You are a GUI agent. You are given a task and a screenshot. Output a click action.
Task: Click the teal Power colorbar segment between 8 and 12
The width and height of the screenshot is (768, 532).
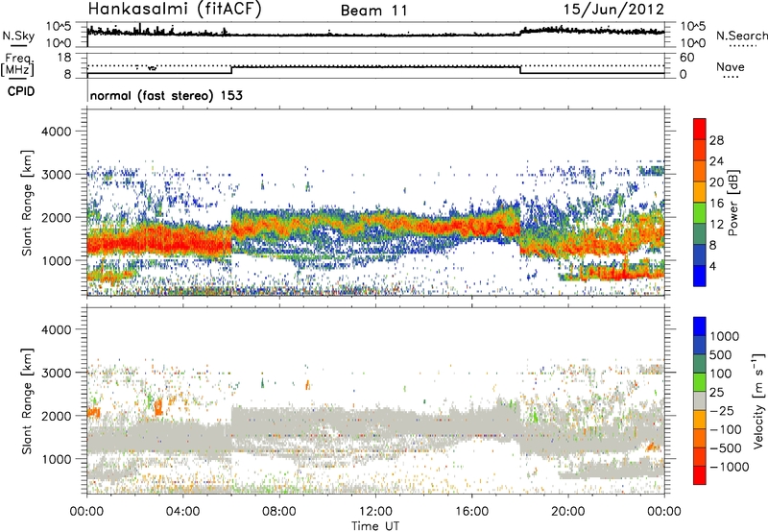tap(700, 234)
